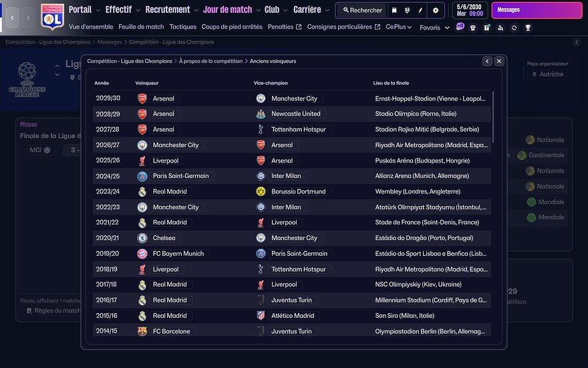Open the Vue d'ensemble tab
588x368 pixels.
tap(91, 27)
